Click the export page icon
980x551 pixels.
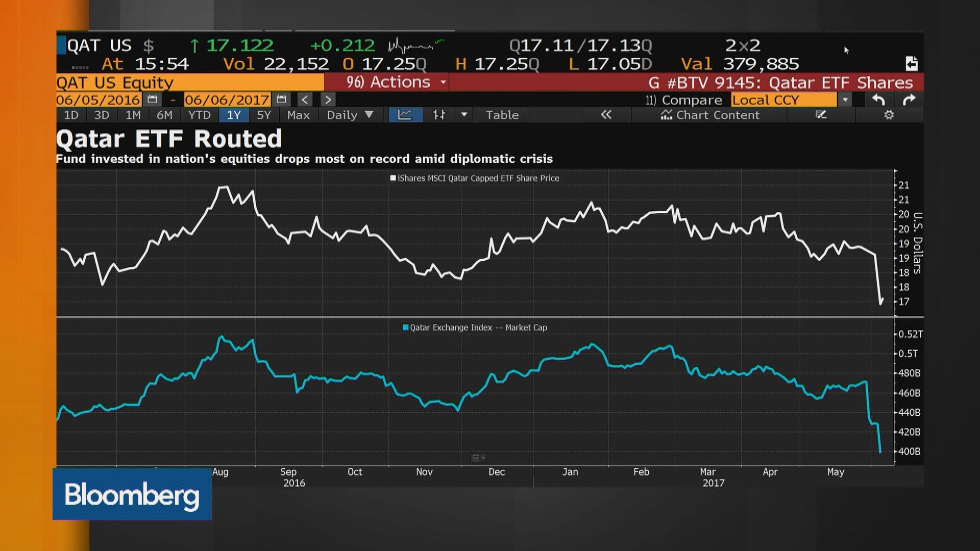pyautogui.click(x=912, y=63)
